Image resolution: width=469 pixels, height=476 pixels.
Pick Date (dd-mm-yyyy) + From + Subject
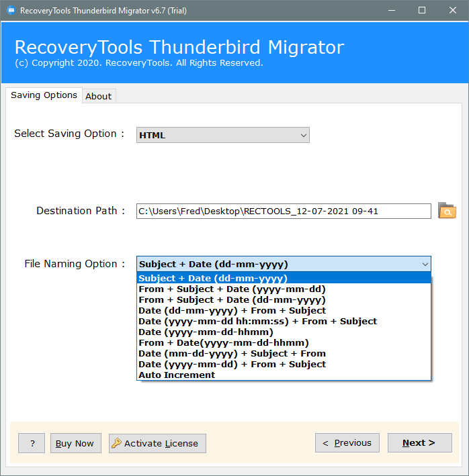[284, 311]
